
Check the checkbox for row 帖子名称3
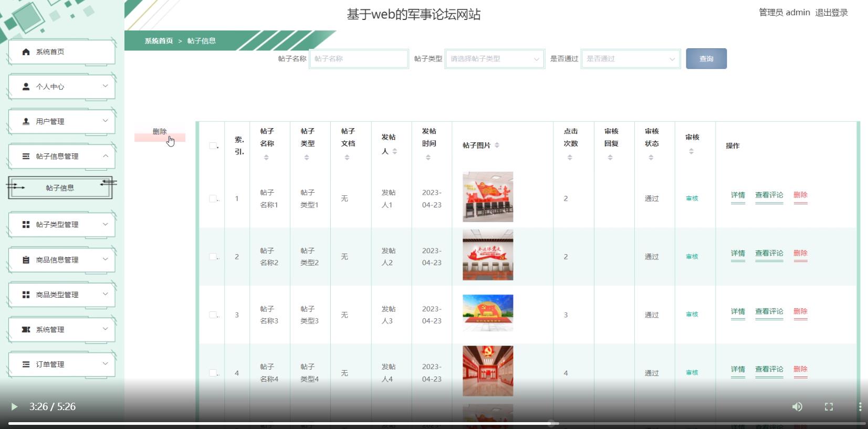(x=213, y=315)
